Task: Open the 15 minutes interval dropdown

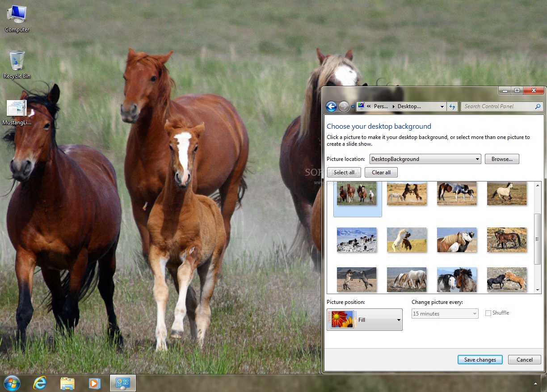Action: pos(445,314)
